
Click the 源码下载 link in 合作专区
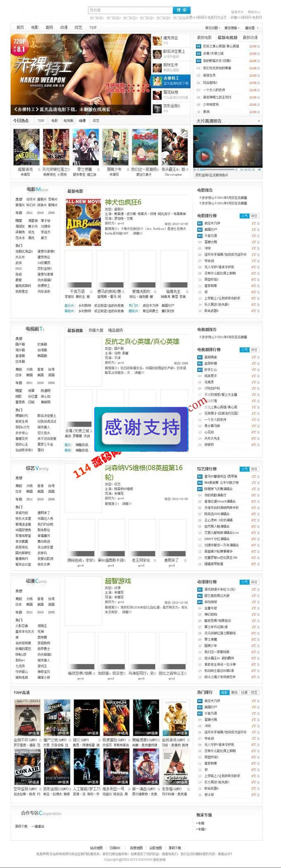pos(21,826)
